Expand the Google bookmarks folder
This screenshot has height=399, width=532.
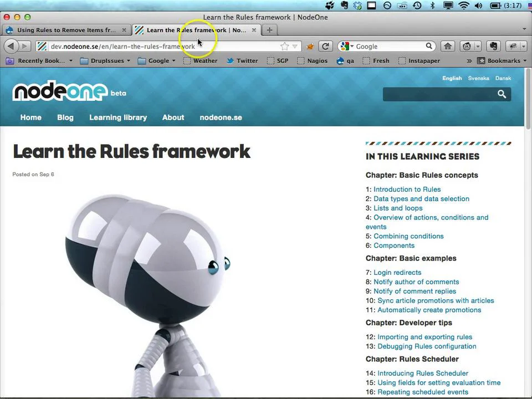(157, 61)
